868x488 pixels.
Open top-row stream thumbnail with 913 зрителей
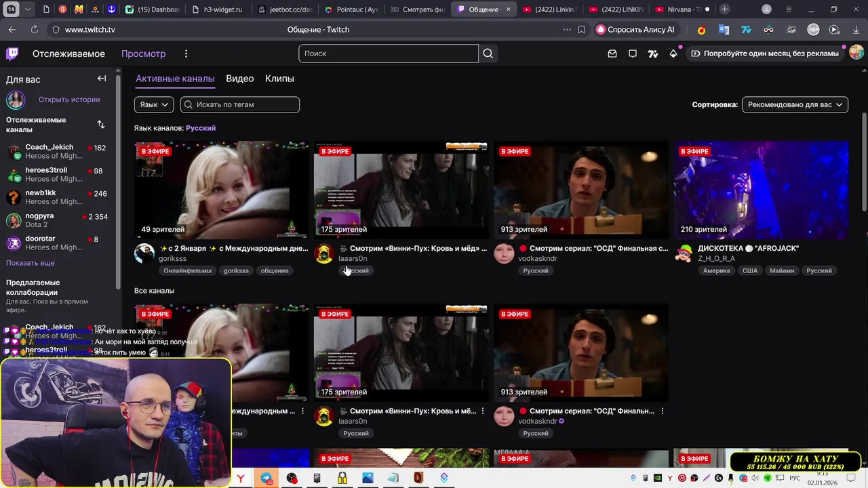(x=581, y=190)
